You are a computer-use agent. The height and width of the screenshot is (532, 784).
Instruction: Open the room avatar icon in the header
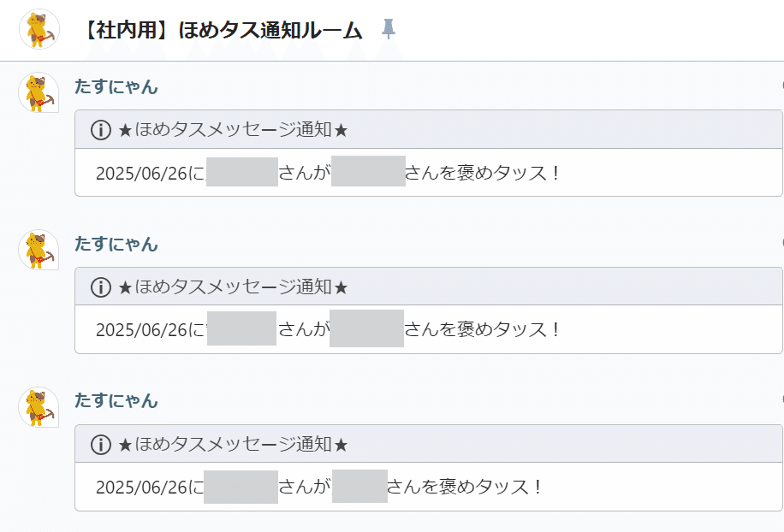(x=39, y=29)
